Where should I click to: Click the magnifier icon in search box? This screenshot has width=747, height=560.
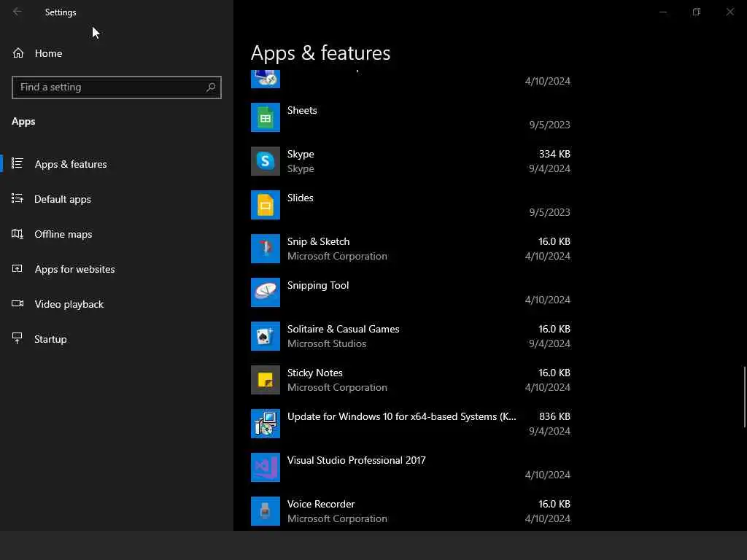[x=211, y=87]
